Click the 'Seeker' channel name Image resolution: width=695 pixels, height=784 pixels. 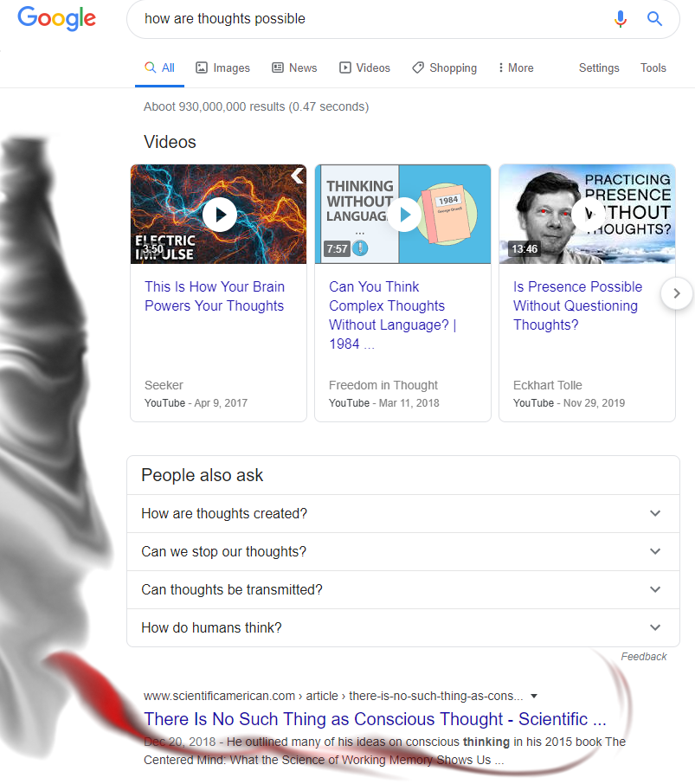tap(164, 385)
